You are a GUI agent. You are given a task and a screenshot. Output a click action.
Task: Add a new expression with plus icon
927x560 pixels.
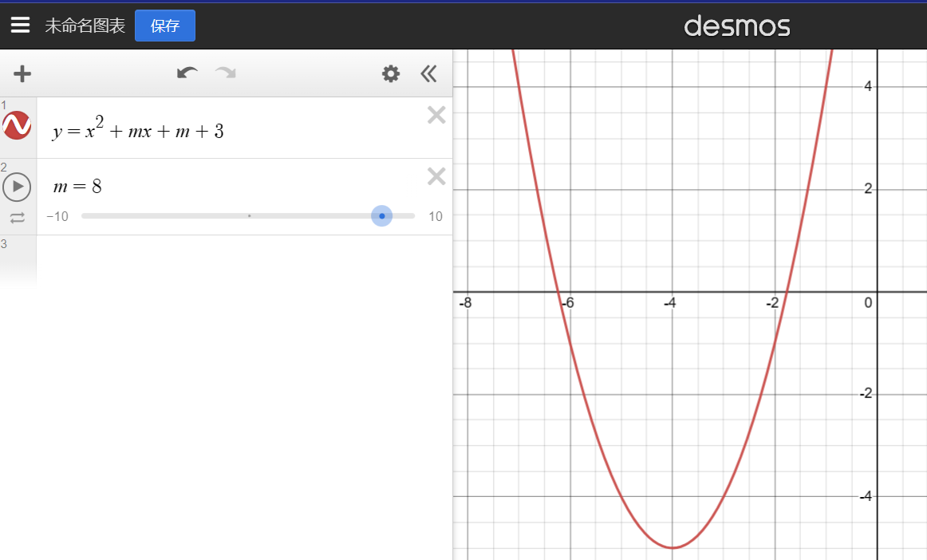tap(22, 73)
